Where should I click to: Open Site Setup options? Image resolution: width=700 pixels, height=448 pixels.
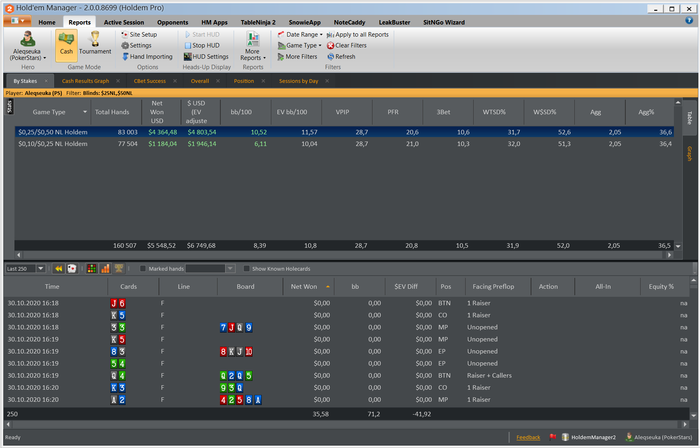[x=139, y=34]
